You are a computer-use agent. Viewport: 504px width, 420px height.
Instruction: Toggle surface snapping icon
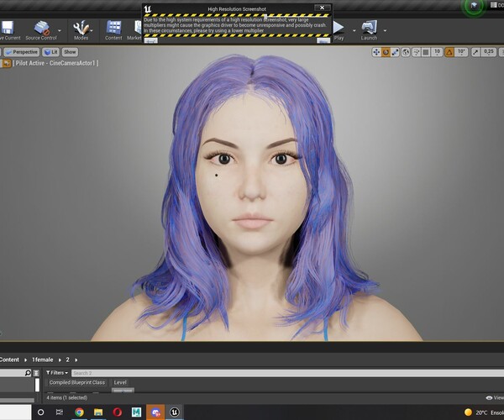pos(417,52)
